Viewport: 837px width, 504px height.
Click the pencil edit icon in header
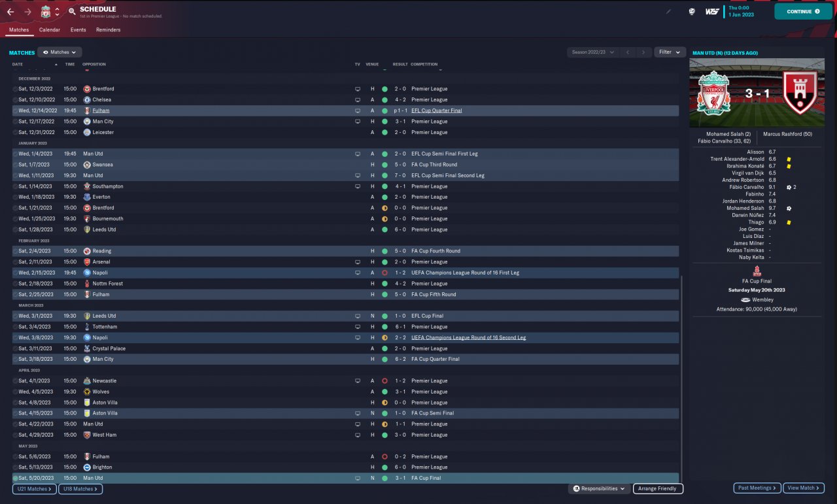coord(668,11)
